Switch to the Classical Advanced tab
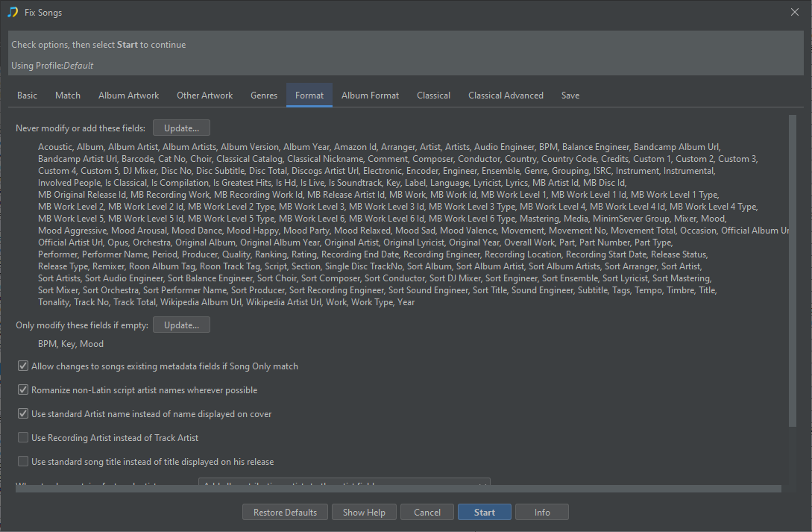 506,96
